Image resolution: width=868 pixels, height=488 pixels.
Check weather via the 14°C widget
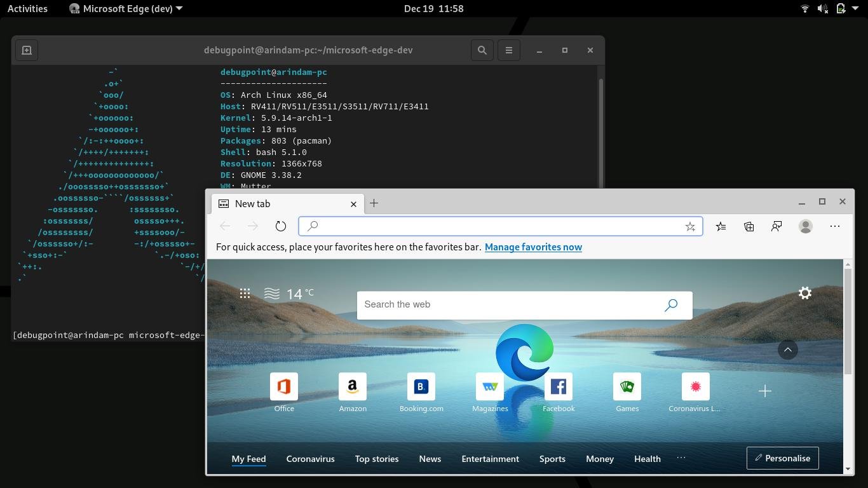289,294
